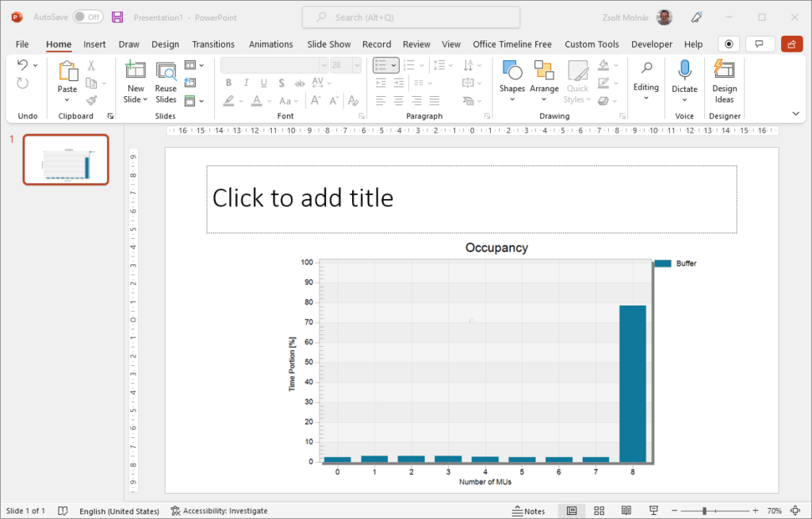Toggle the Notes pane in status bar
Viewport: 812px width, 519px height.
(x=529, y=510)
